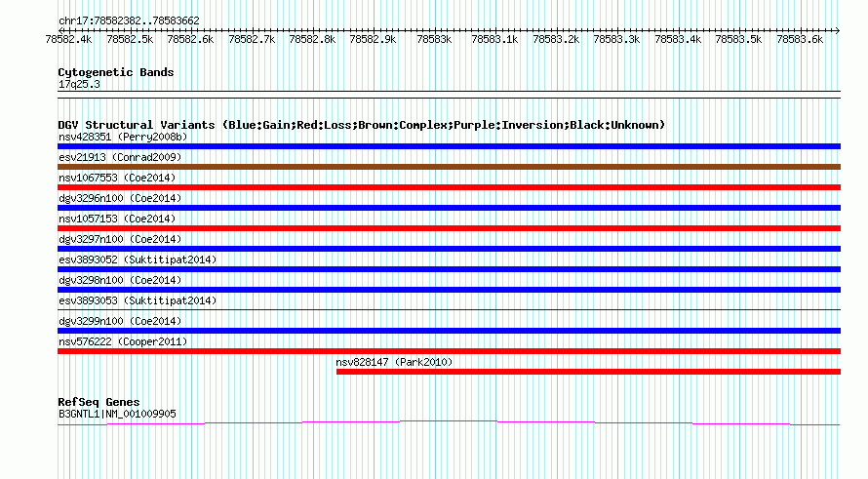This screenshot has width=868, height=479.
Task: Open variant nsv1057153 (Coe2014) label
Action: (x=117, y=219)
